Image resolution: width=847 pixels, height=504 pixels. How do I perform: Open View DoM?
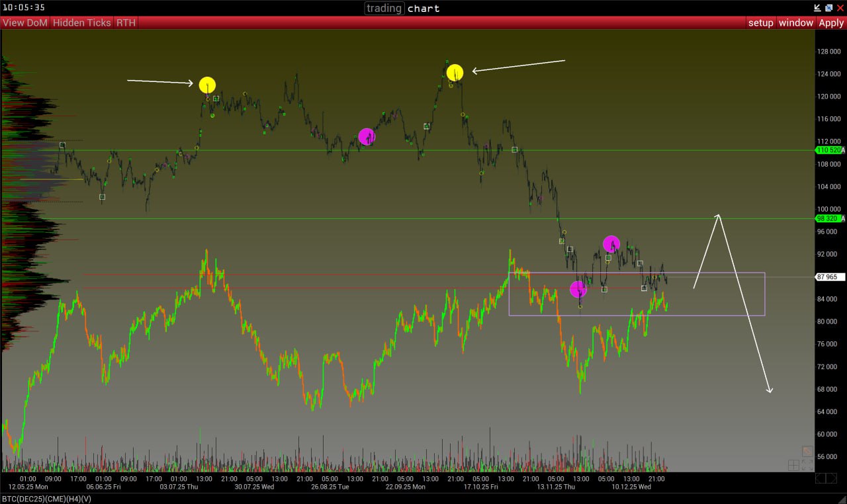coord(25,22)
